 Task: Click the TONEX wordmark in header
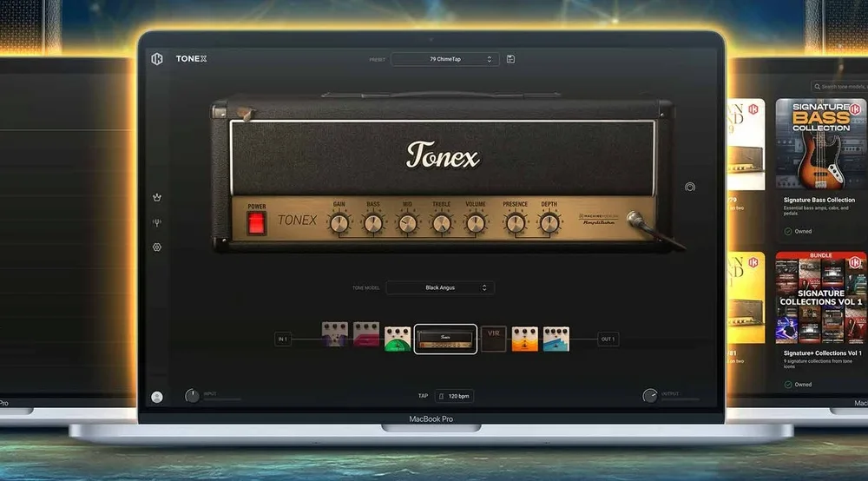192,59
